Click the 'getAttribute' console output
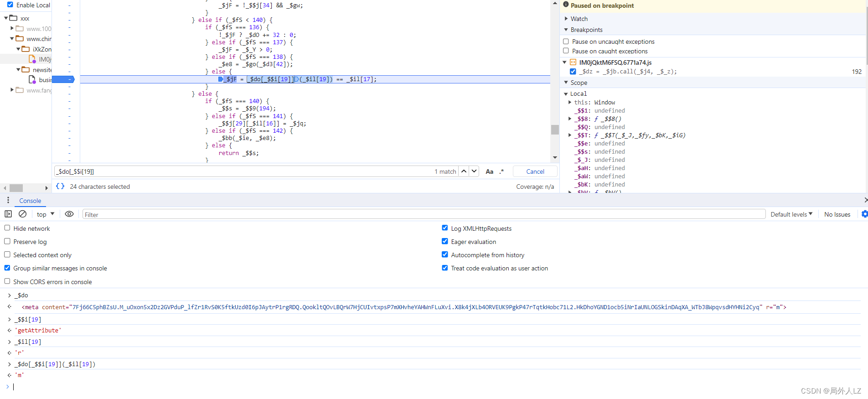The height and width of the screenshot is (399, 868). pyautogui.click(x=38, y=330)
